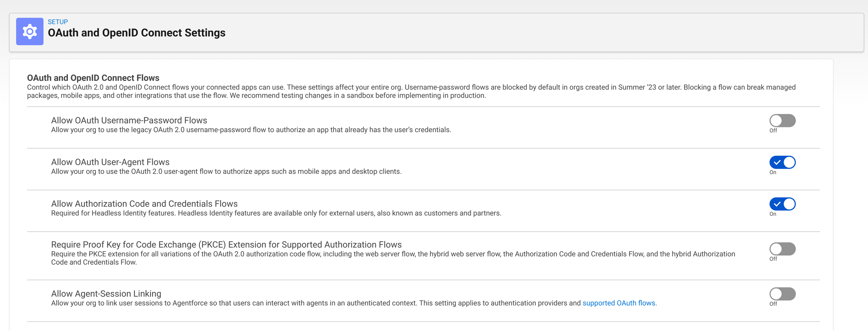The image size is (868, 331).
Task: Click the Off label under Agent-Session Linking toggle
Action: tap(773, 304)
